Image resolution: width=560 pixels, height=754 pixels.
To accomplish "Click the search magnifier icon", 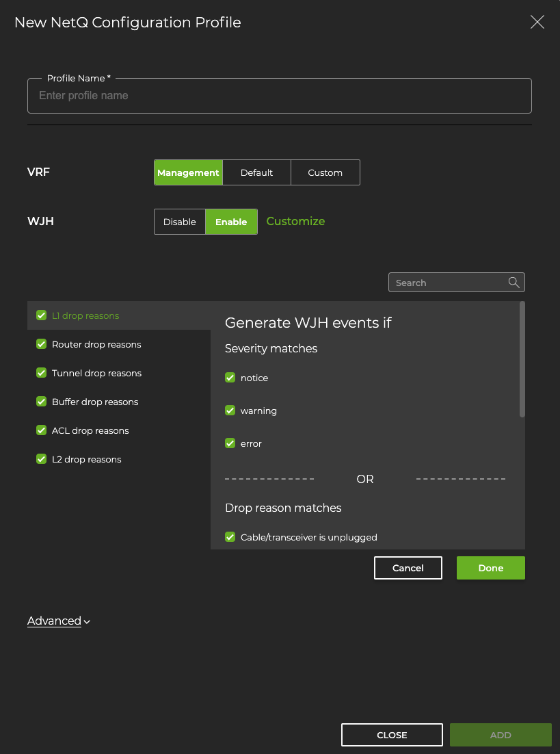I will [x=514, y=282].
